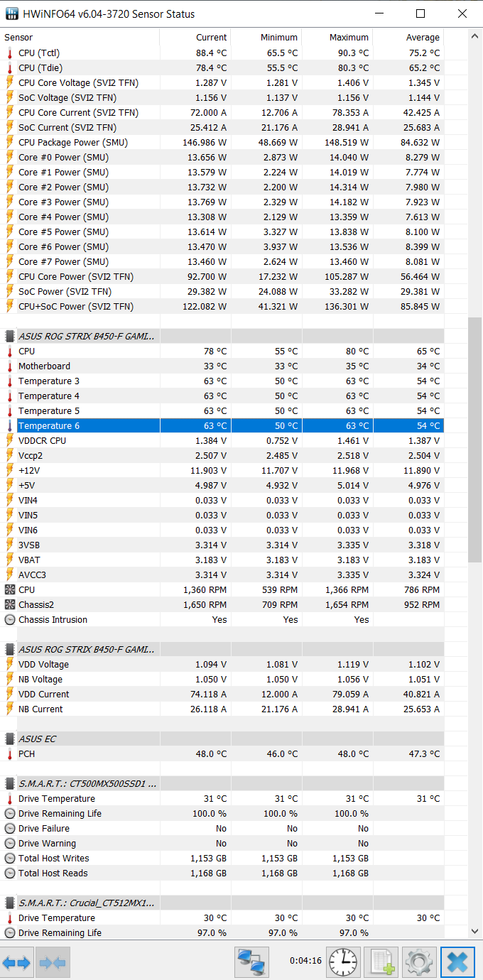Screen dimensions: 483x980
Task: Click thermometer icon beside CPU (Tctl)
Action: coord(10,53)
